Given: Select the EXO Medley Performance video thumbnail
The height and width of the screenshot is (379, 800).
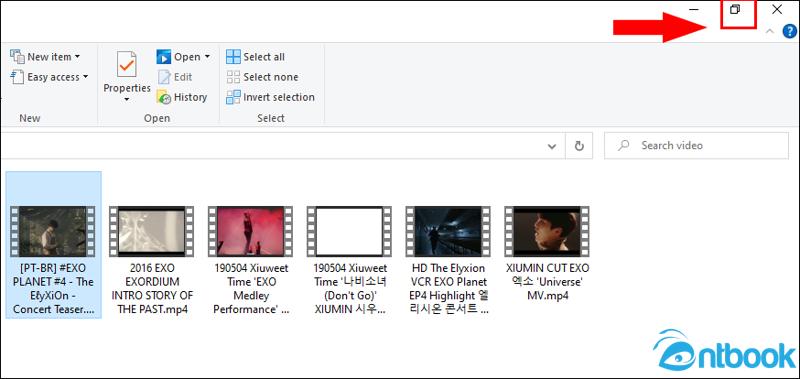Looking at the screenshot, I should pyautogui.click(x=251, y=231).
